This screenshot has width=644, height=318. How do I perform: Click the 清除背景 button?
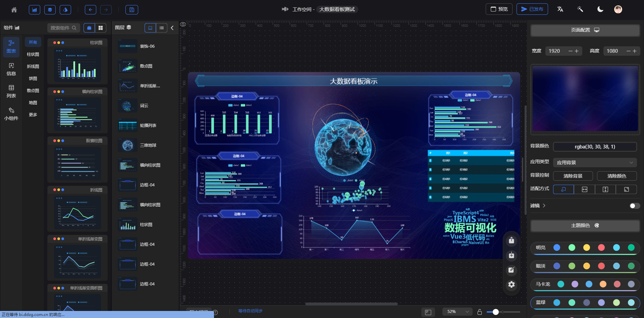tap(573, 176)
